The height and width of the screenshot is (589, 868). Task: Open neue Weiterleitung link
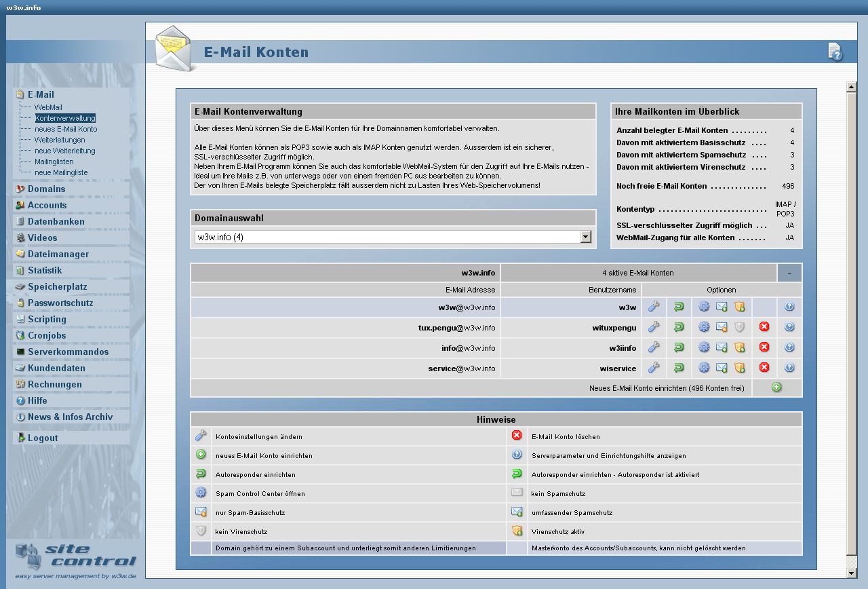65,151
